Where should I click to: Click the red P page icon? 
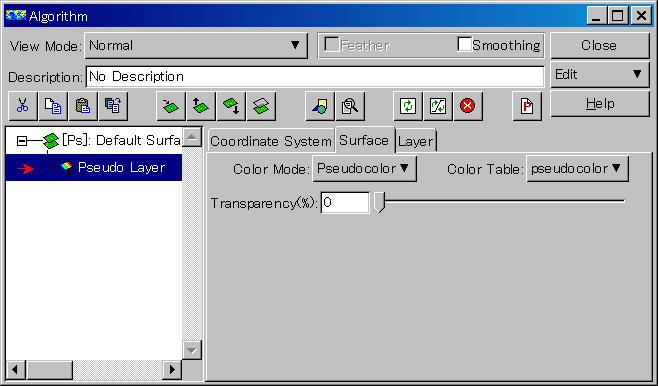click(527, 106)
